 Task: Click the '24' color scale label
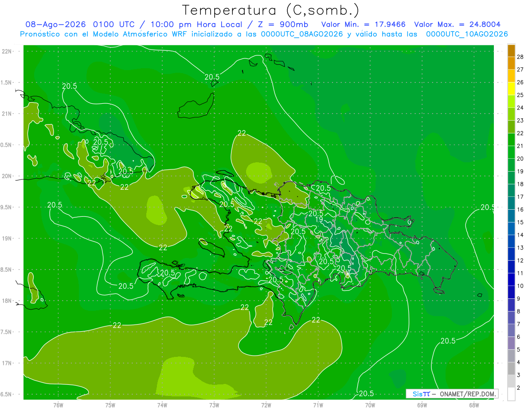pyautogui.click(x=520, y=108)
